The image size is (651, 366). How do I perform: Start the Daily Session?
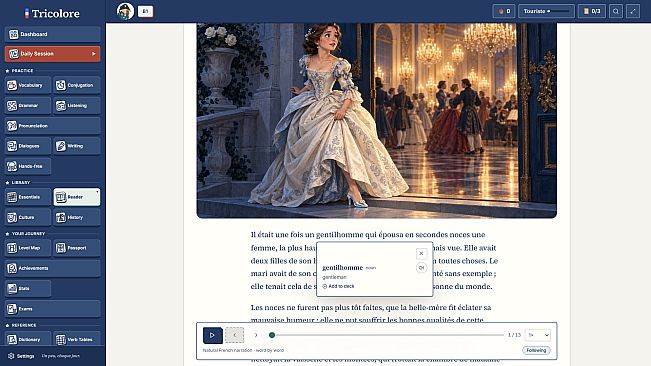(x=52, y=54)
